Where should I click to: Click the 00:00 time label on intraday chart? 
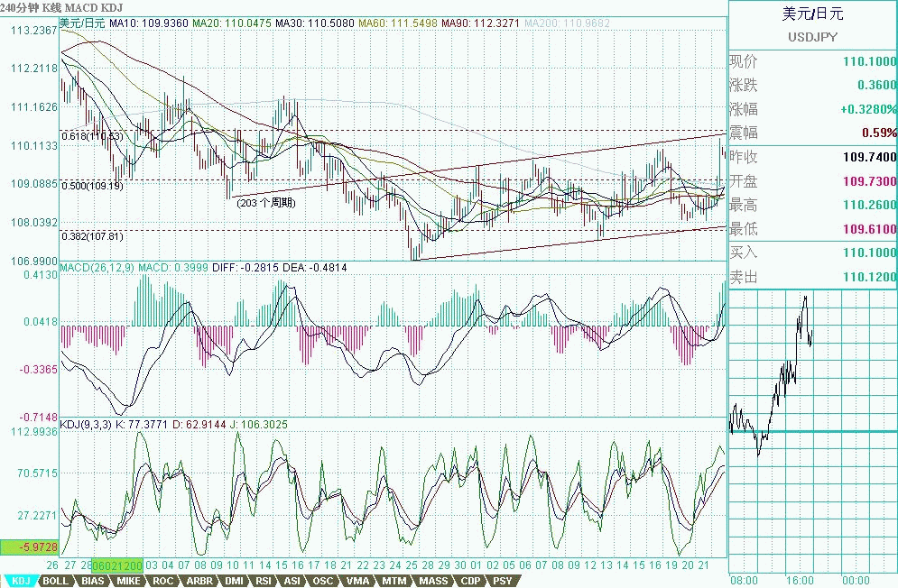coord(856,581)
